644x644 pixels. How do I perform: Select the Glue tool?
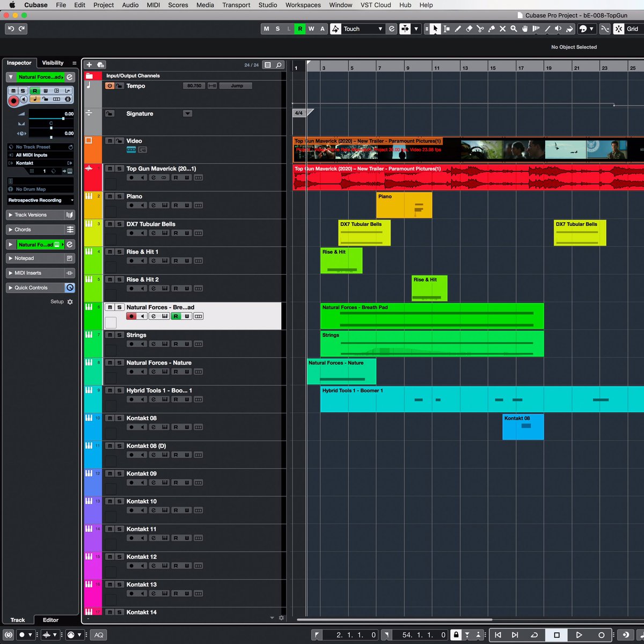coord(492,29)
